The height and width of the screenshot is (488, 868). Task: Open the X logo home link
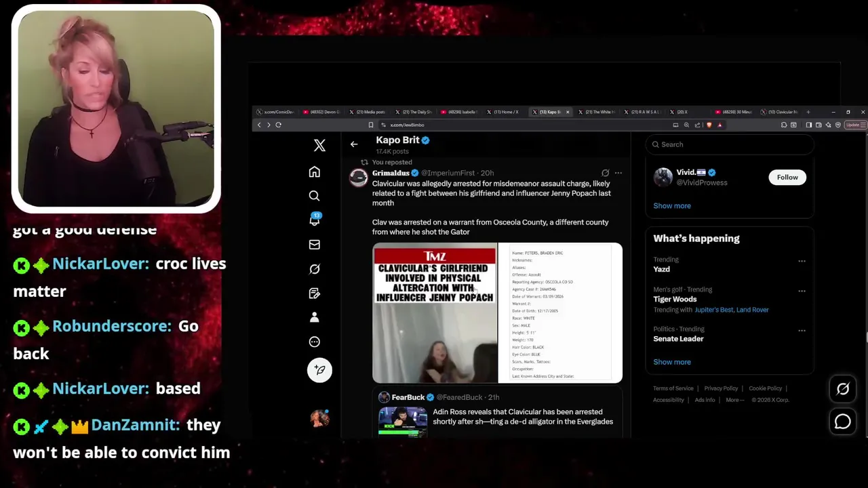[319, 145]
